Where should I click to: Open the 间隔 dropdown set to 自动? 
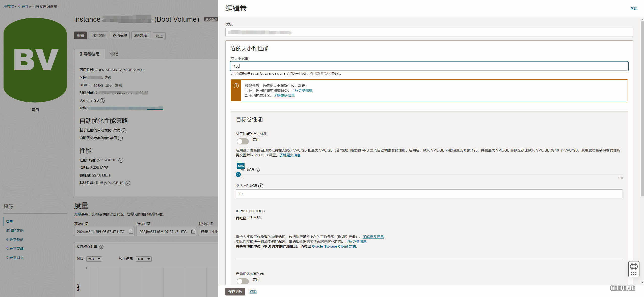94,259
